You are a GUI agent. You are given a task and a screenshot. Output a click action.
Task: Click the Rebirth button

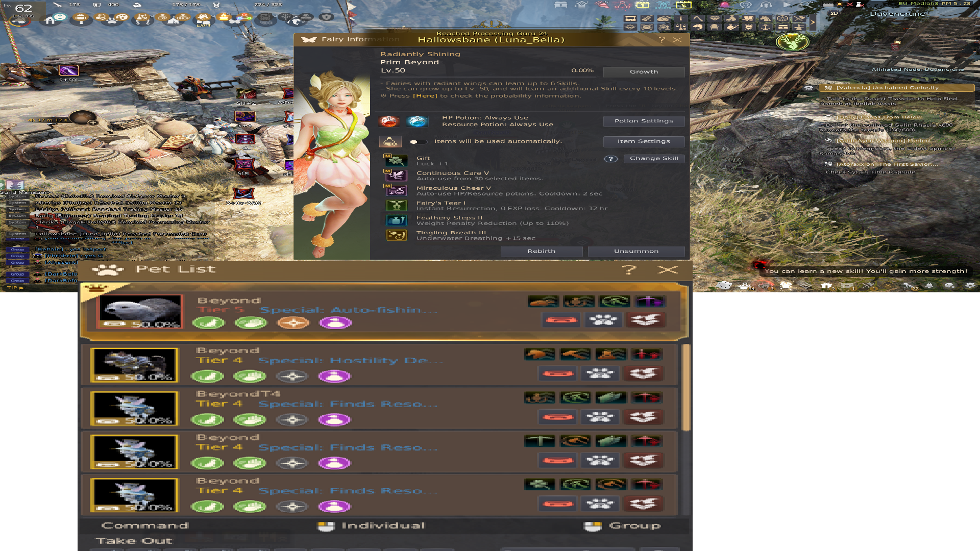pyautogui.click(x=541, y=252)
